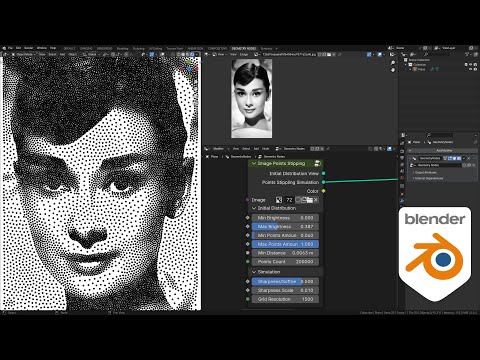Unlink the node group in modifier
The image size is (480, 360).
click(474, 165)
